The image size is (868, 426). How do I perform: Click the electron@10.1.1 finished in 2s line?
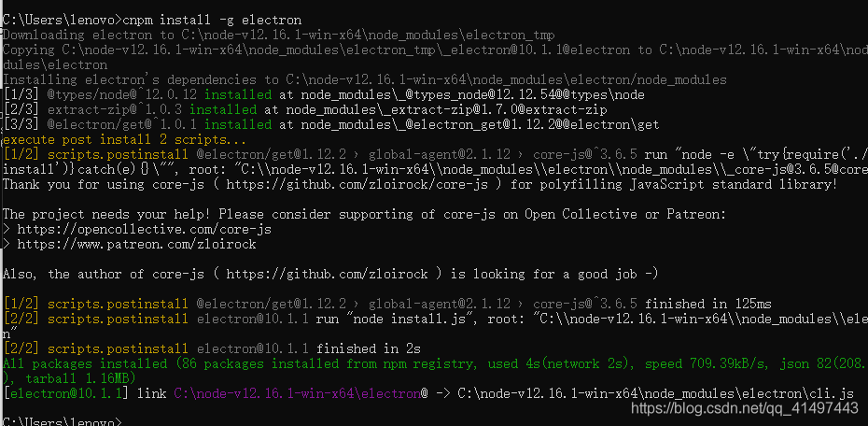point(212,349)
